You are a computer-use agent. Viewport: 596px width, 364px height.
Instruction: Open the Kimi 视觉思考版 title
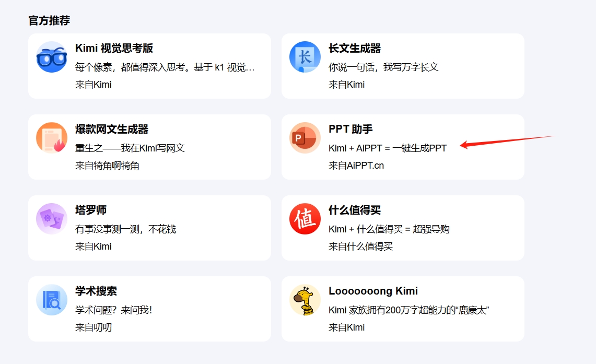tap(114, 49)
